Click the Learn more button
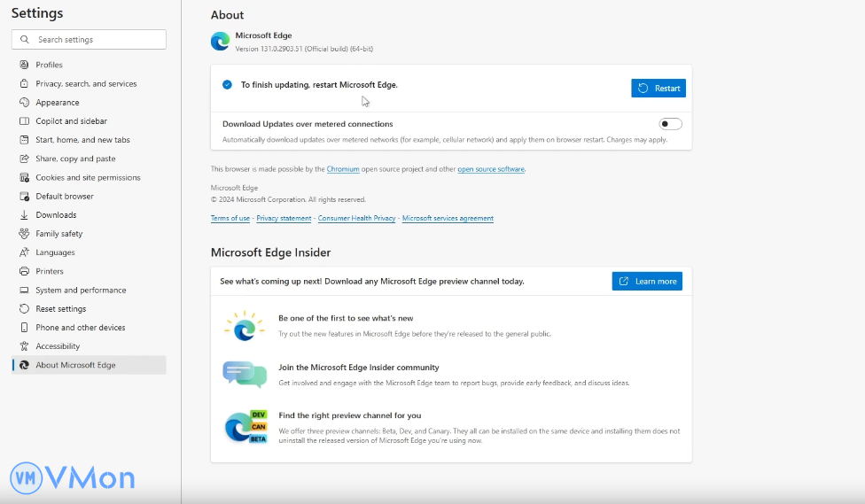This screenshot has width=865, height=504. [647, 281]
